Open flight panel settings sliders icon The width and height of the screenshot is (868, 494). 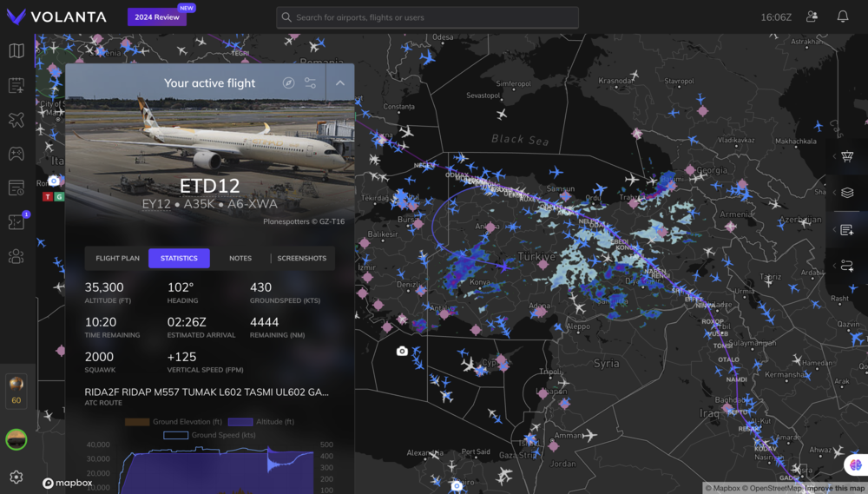pos(310,83)
